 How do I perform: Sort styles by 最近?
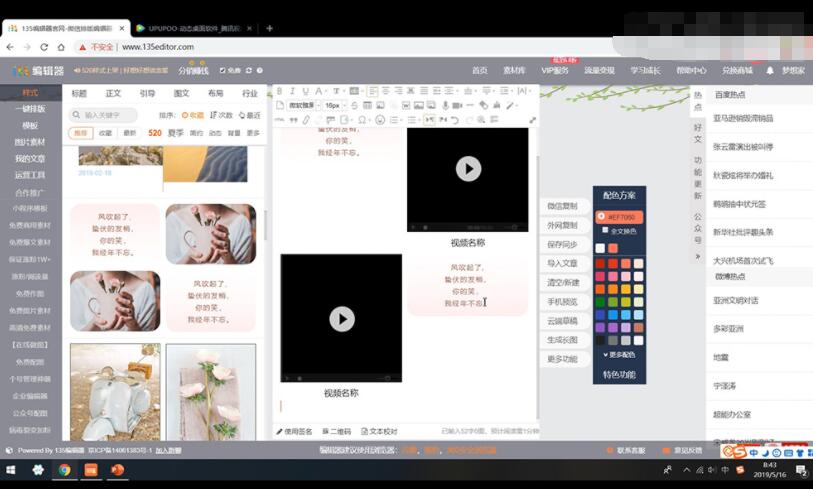[x=249, y=115]
